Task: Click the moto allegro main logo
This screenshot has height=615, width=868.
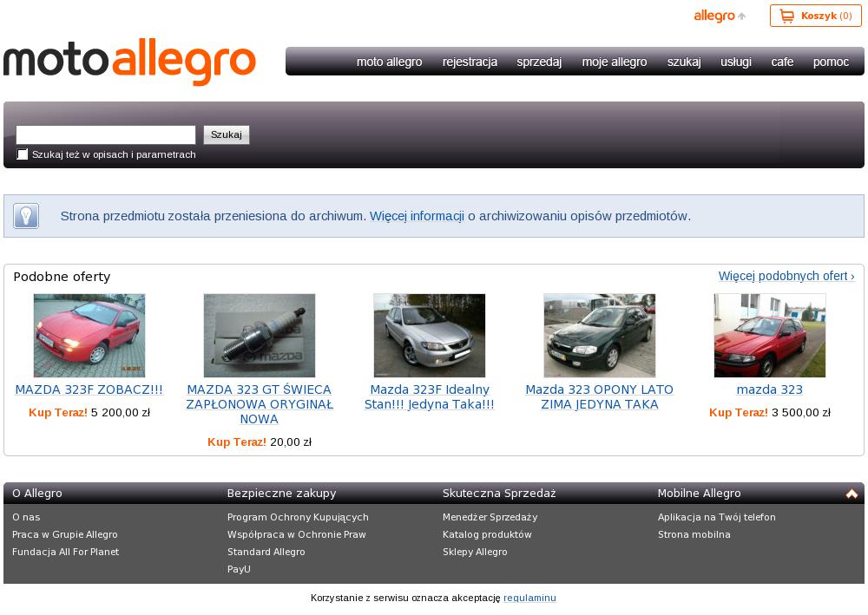Action: (129, 62)
